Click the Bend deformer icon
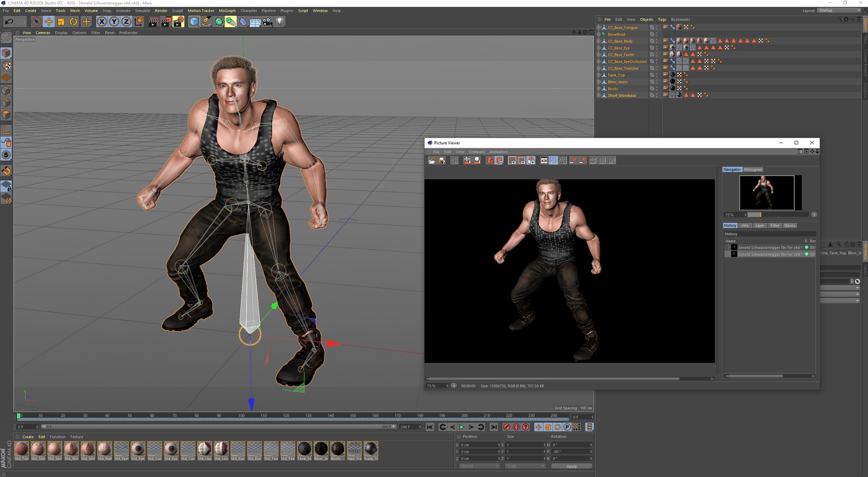This screenshot has height=477, width=868. coord(243,21)
